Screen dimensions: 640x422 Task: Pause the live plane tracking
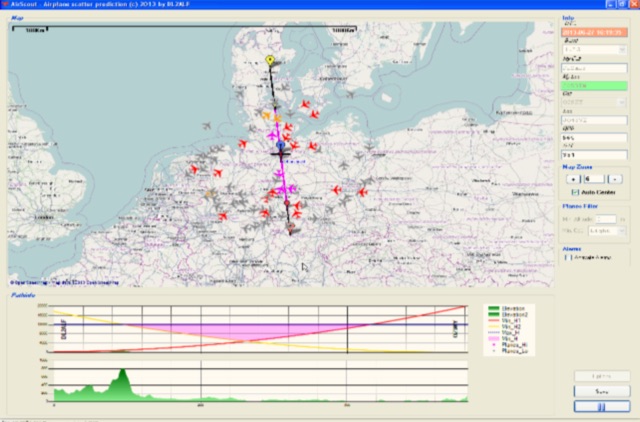pyautogui.click(x=602, y=406)
